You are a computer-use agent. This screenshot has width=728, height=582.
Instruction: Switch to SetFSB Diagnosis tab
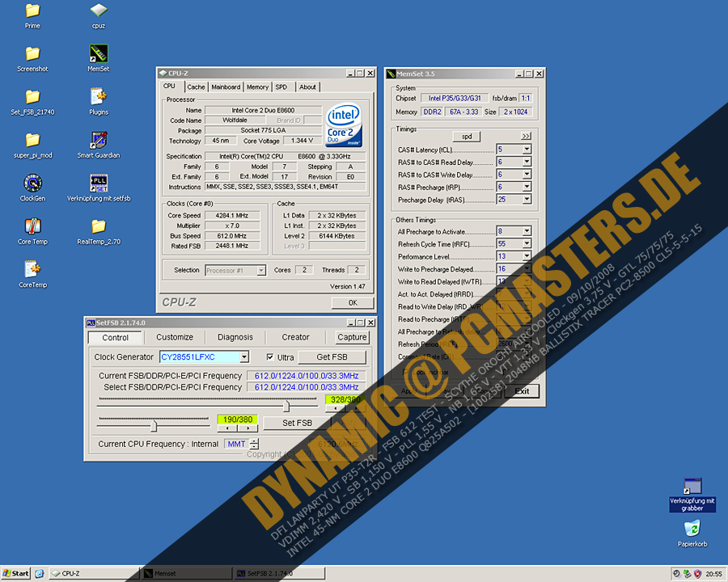coord(235,337)
